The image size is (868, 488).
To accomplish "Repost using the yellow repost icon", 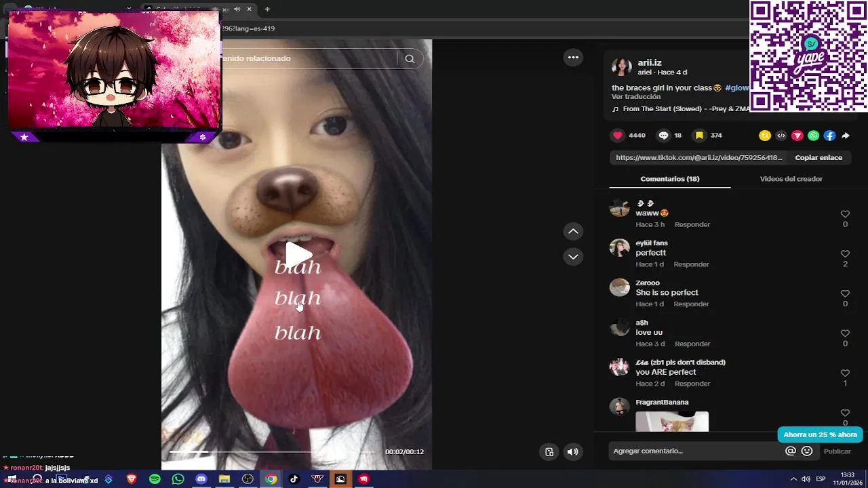I will click(765, 136).
